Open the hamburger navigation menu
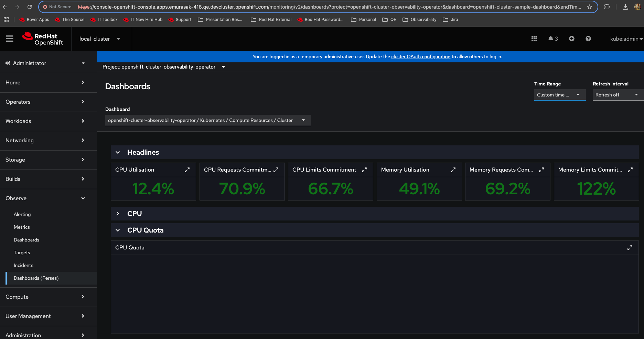The width and height of the screenshot is (644, 339). click(x=10, y=39)
